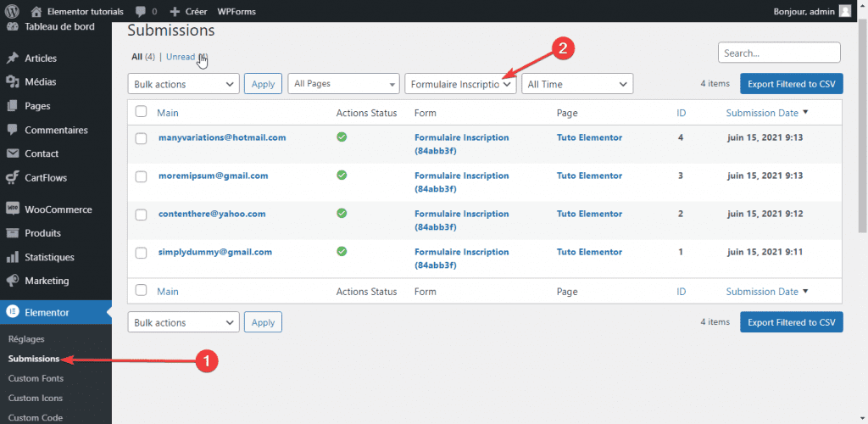The image size is (868, 424).
Task: Click into the Search submissions field
Action: [778, 53]
